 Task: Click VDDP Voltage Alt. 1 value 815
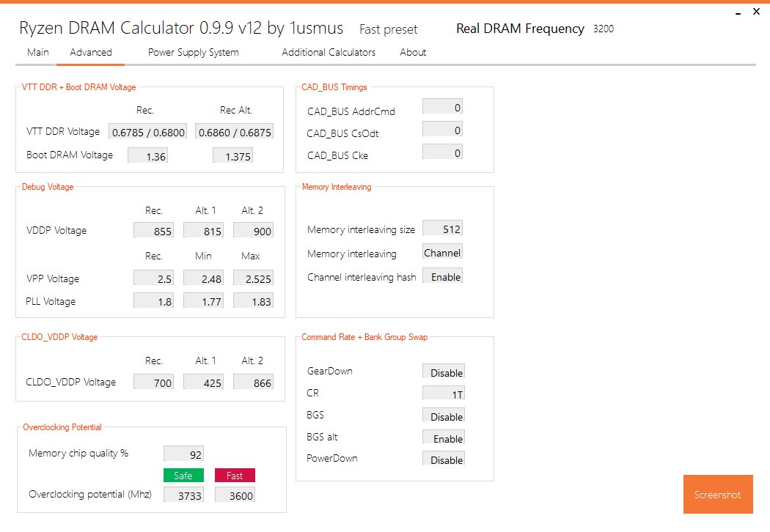[x=203, y=230]
